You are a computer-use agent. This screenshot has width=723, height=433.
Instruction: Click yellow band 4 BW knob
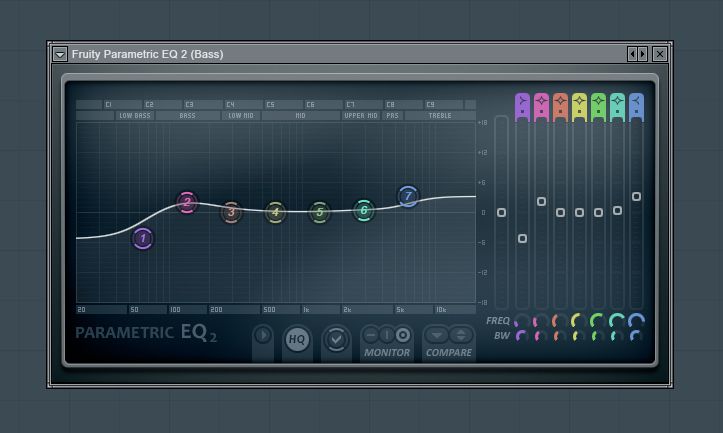coord(578,336)
